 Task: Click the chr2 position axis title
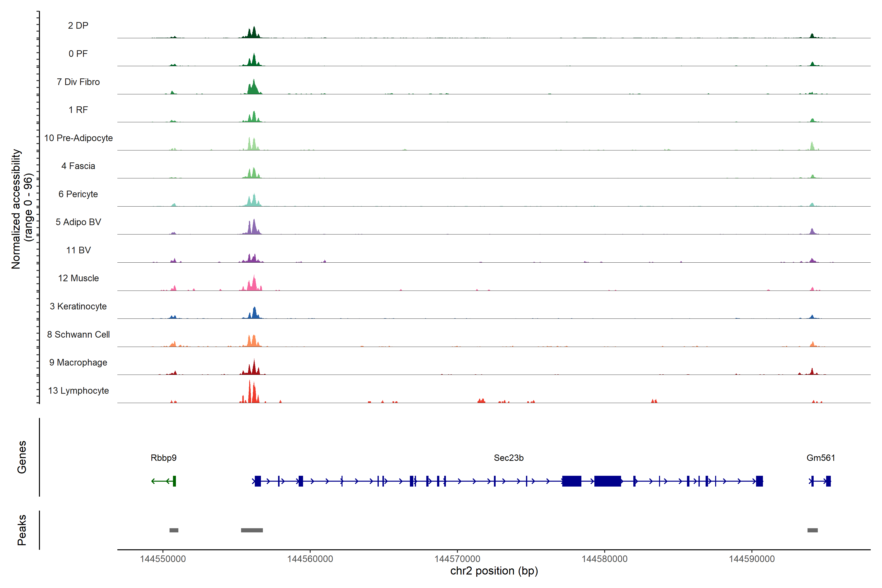494,571
